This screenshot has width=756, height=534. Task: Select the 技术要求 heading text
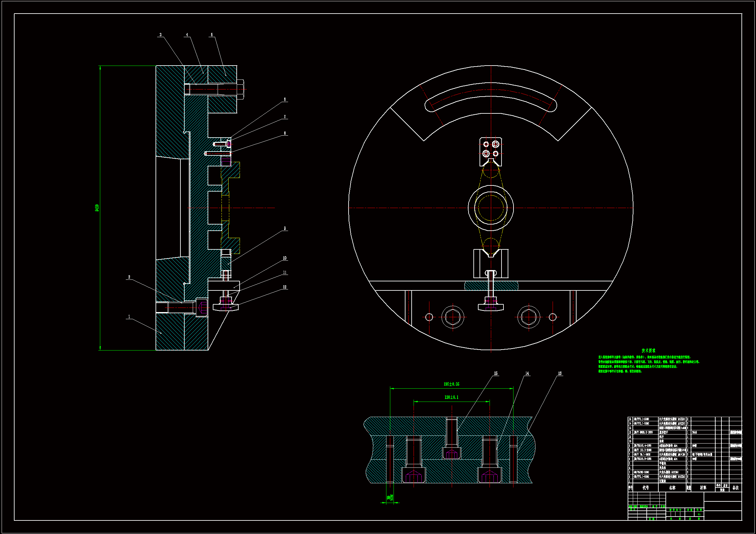pyautogui.click(x=648, y=351)
